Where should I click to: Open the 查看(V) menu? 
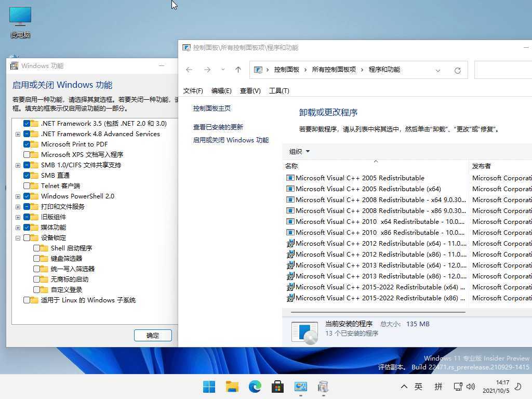[x=250, y=90]
